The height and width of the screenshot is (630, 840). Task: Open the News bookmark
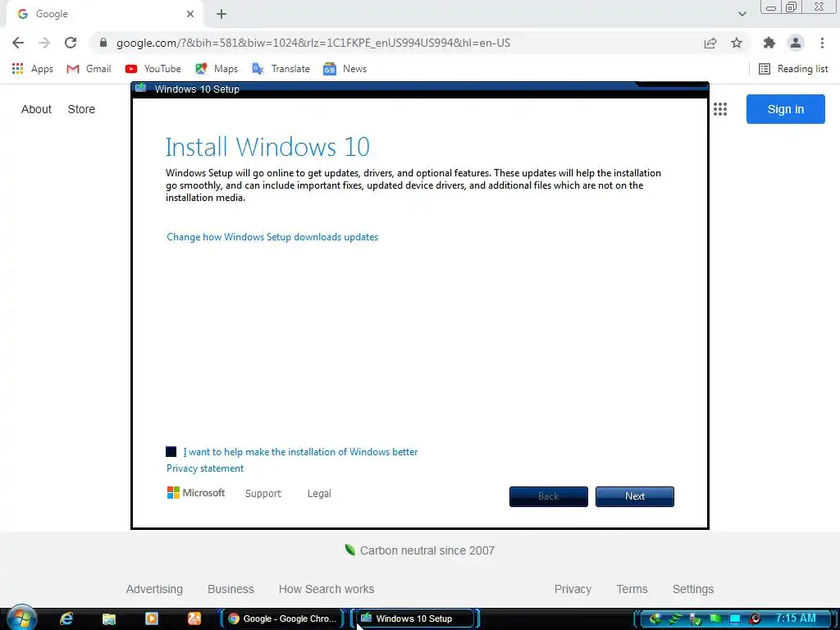[x=345, y=69]
